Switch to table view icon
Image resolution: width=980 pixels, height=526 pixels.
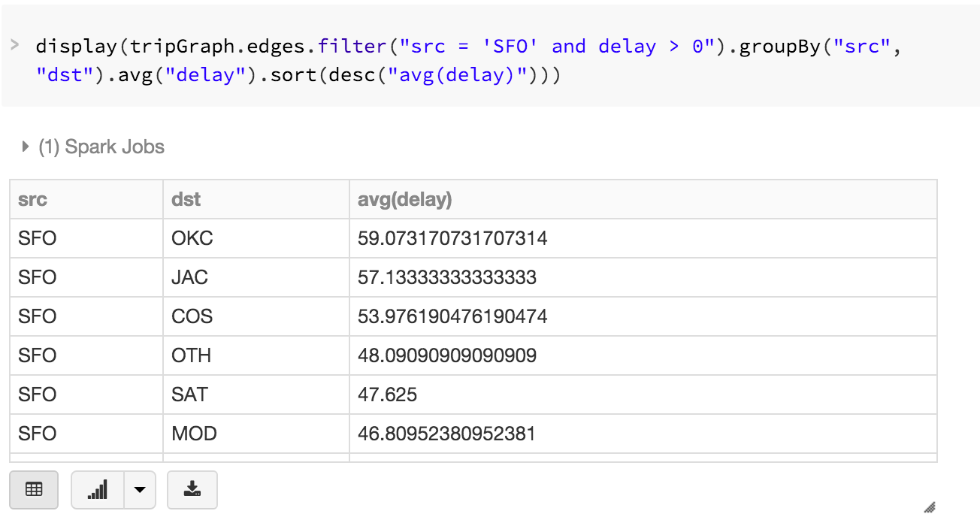click(x=34, y=490)
